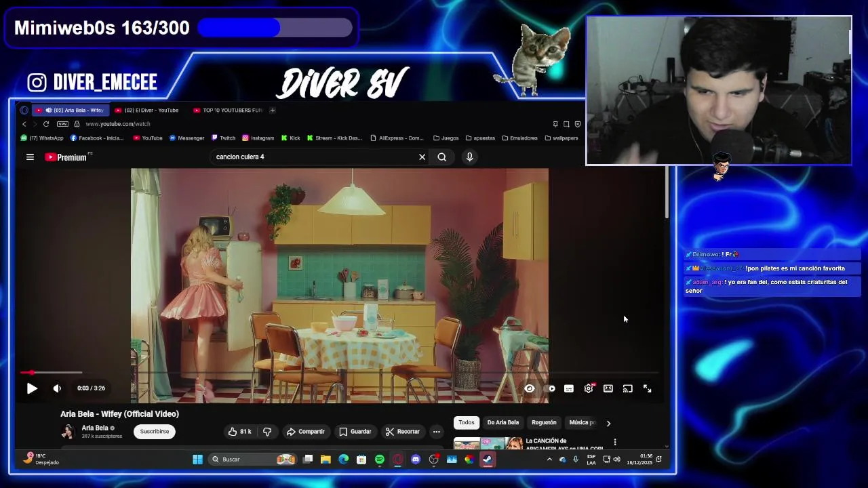This screenshot has width=868, height=488.
Task: Run search with magnifier button
Action: (442, 157)
